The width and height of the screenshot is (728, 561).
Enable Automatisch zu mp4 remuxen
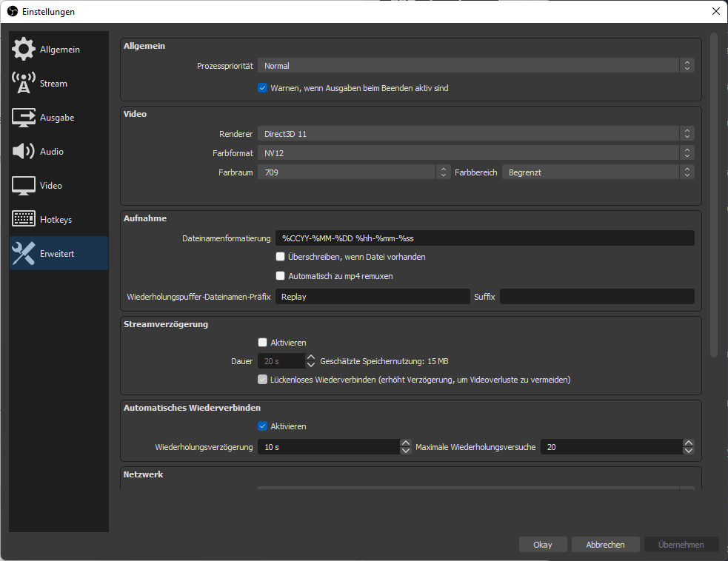tap(280, 275)
